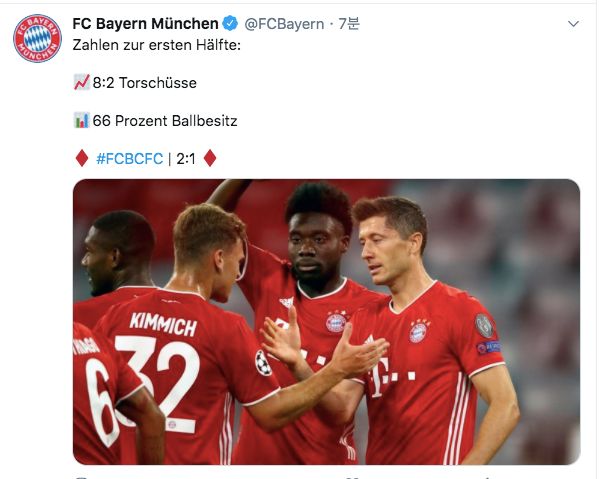Viewport: 599px width, 479px height.
Task: Click the 'Zahlen zur ersten Hälfte:' text
Action: click(x=157, y=45)
